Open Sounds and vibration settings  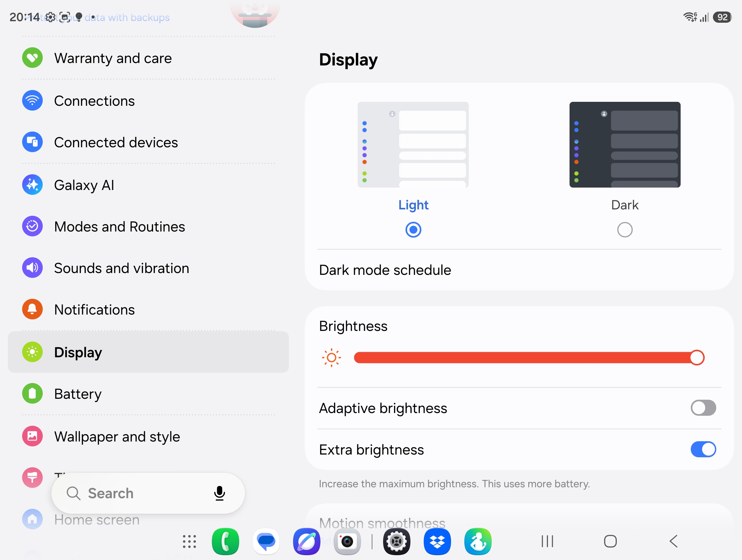click(x=148, y=268)
